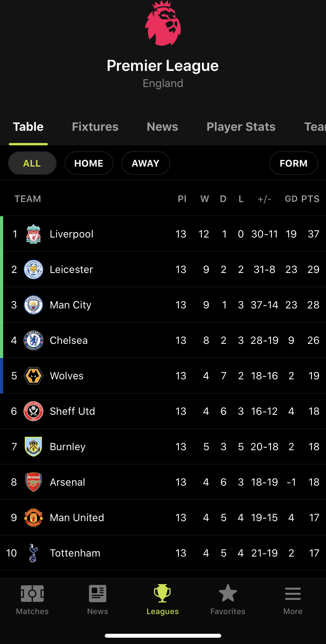The height and width of the screenshot is (644, 326).
Task: Tap the Liverpool club crest
Action: pos(33,234)
